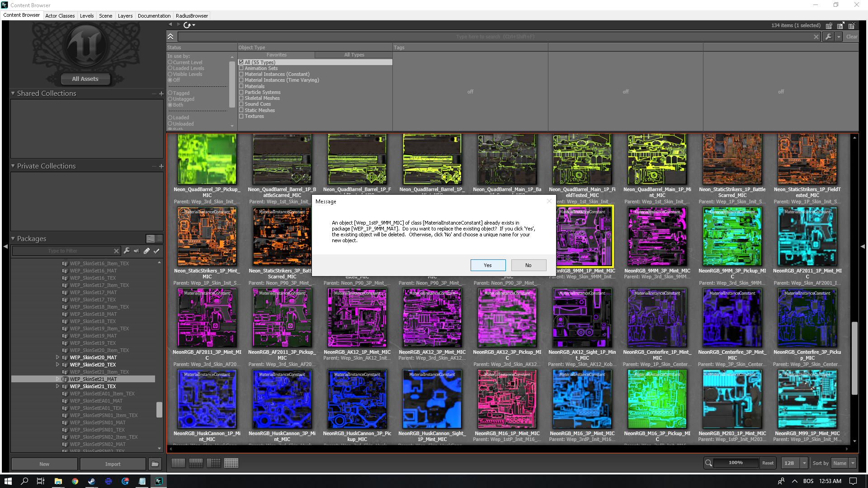
Task: Open the Sort by Name dropdown
Action: 853,463
